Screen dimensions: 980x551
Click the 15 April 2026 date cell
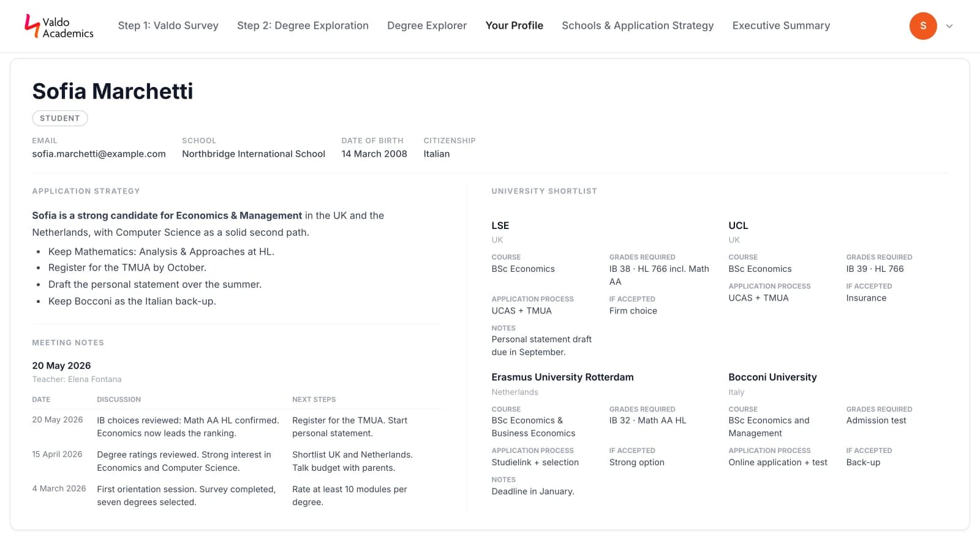pos(57,454)
